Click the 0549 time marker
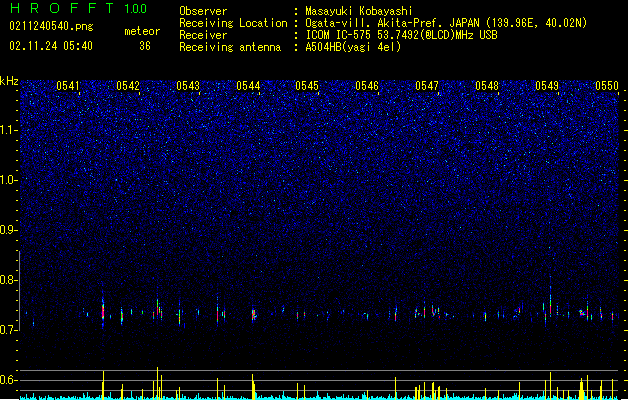Image resolution: width=629 pixels, height=400 pixels. pos(547,86)
